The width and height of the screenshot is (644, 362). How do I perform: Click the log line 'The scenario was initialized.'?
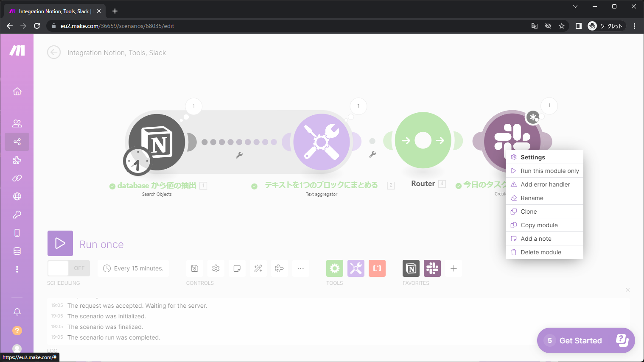(106, 316)
